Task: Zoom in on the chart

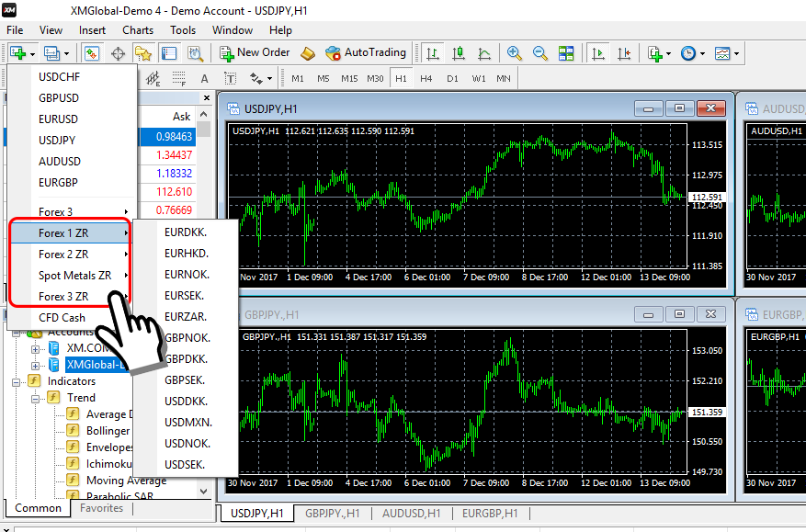Action: click(x=514, y=53)
